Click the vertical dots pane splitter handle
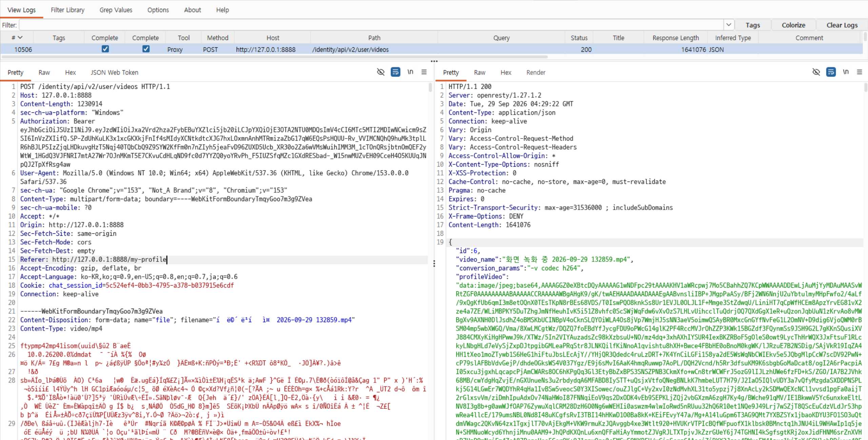868x440 pixels. click(x=434, y=264)
